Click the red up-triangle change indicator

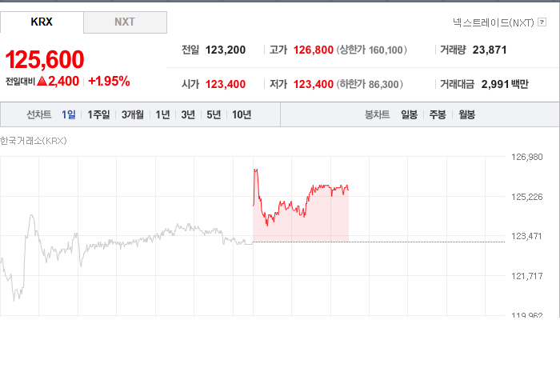(x=42, y=82)
